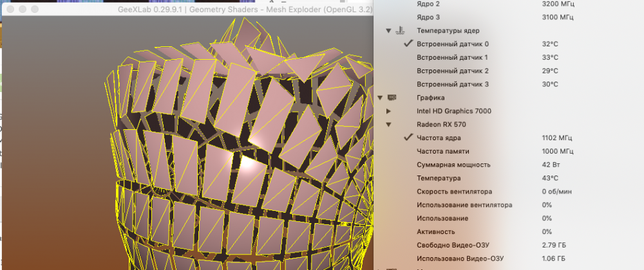This screenshot has height=270, width=644.
Task: Select the GPU Температура item
Action: (509, 178)
